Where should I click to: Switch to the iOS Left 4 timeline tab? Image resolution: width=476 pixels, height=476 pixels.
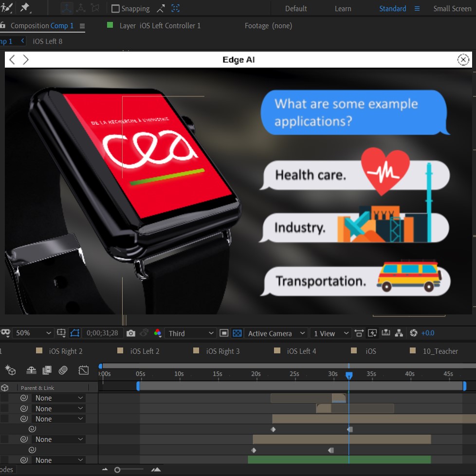301,351
